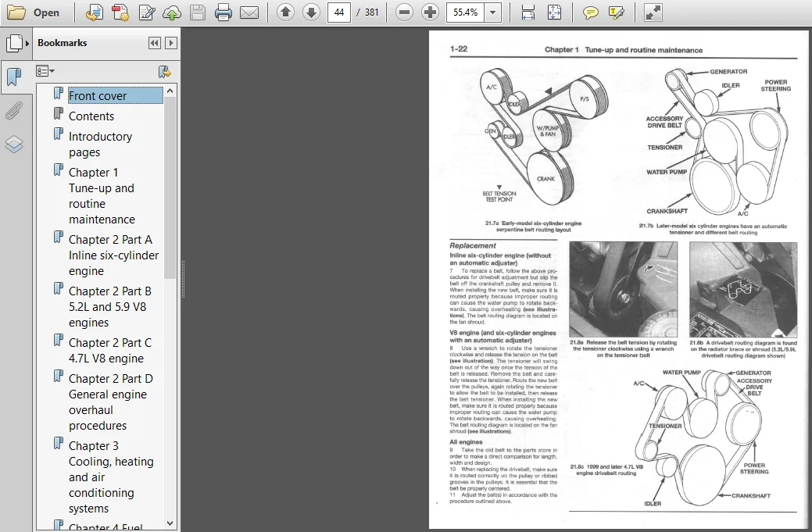Click the create PDF icon

tap(120, 12)
